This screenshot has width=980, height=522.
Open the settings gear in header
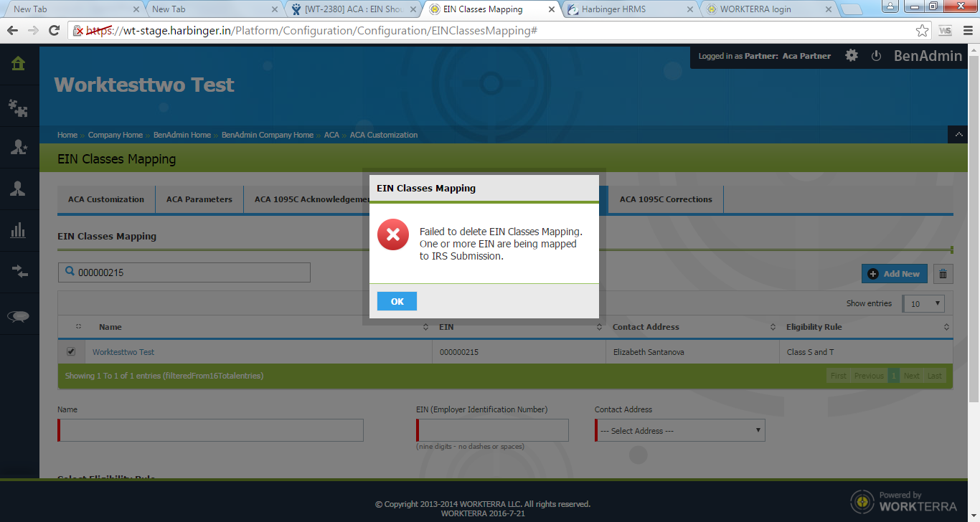pos(852,56)
